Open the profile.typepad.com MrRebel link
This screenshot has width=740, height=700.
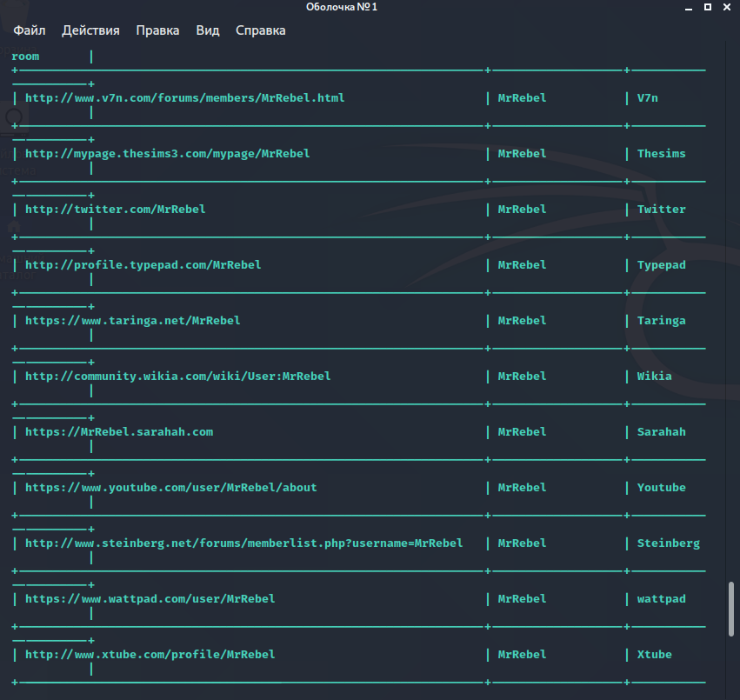pyautogui.click(x=143, y=265)
